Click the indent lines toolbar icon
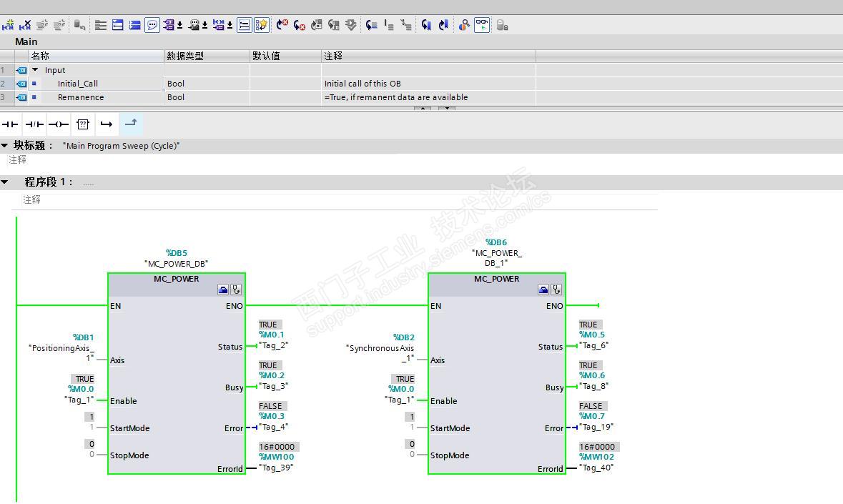This screenshot has height=504, width=843. [389, 25]
